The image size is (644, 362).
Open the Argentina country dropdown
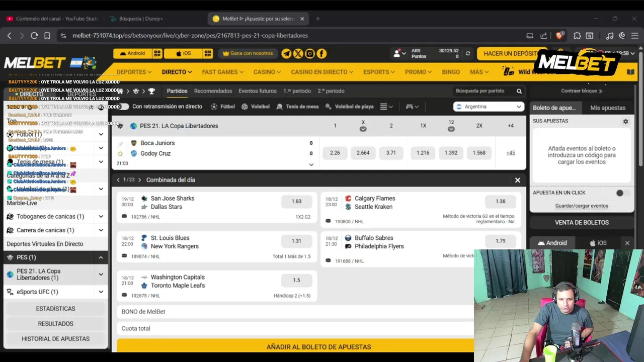click(489, 107)
